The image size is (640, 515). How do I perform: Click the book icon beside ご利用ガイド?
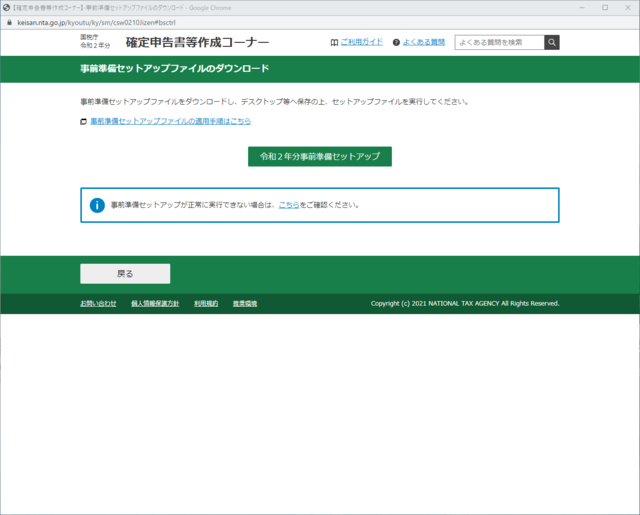click(334, 42)
